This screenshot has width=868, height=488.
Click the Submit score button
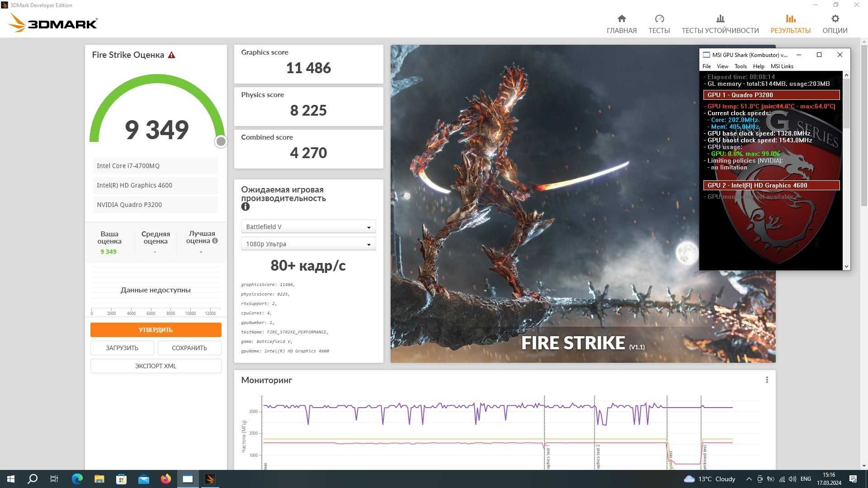pyautogui.click(x=155, y=329)
